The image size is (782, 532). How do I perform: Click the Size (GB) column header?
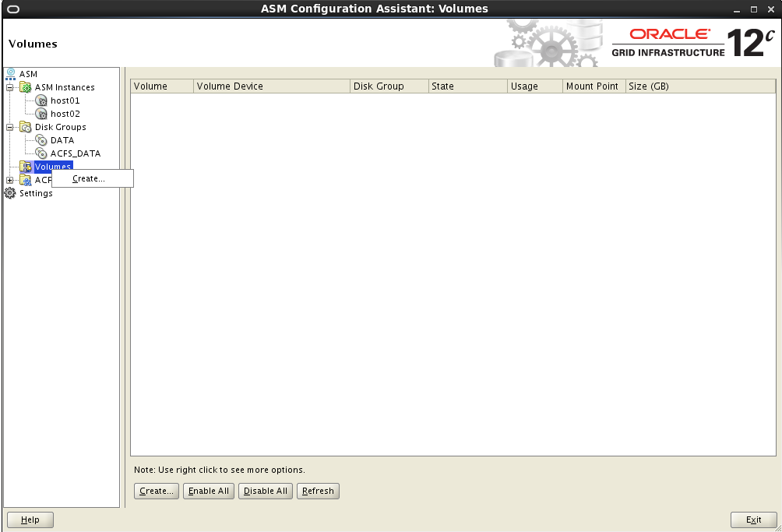pyautogui.click(x=701, y=86)
